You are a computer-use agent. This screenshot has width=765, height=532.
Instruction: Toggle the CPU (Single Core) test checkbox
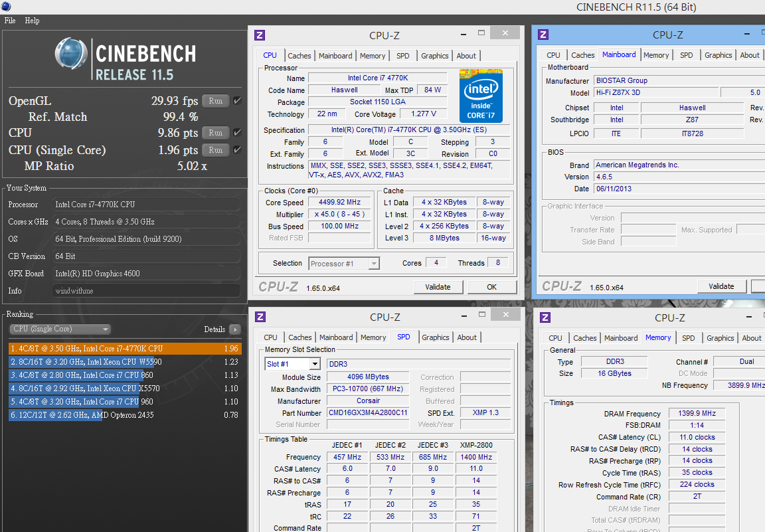coord(238,150)
